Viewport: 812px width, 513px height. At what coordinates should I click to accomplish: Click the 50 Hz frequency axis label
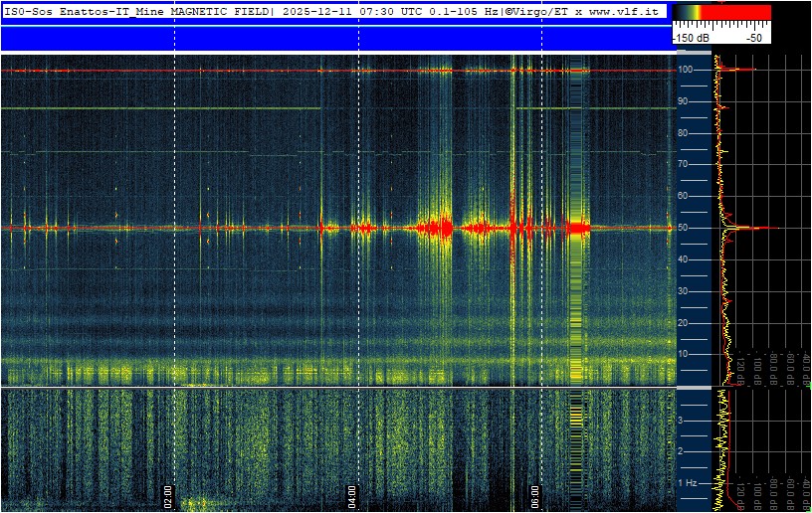[x=683, y=228]
